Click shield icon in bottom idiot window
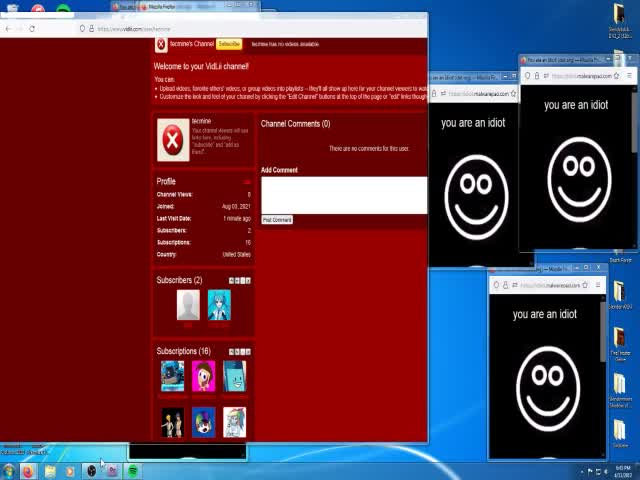 click(x=496, y=285)
